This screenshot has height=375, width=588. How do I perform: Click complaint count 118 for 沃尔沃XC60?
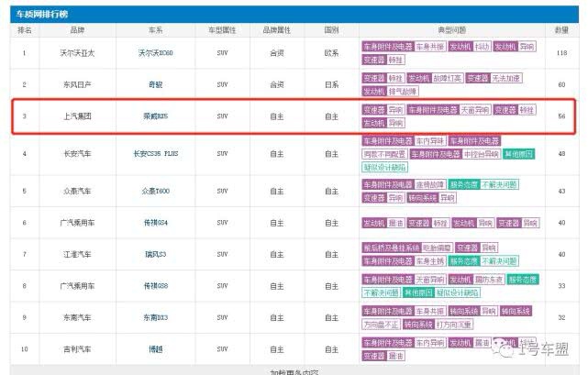(561, 53)
